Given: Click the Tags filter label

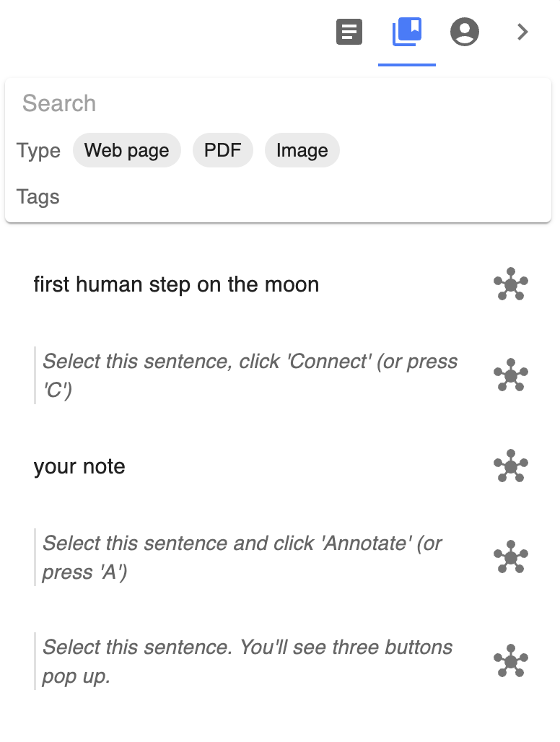Looking at the screenshot, I should click(x=38, y=196).
